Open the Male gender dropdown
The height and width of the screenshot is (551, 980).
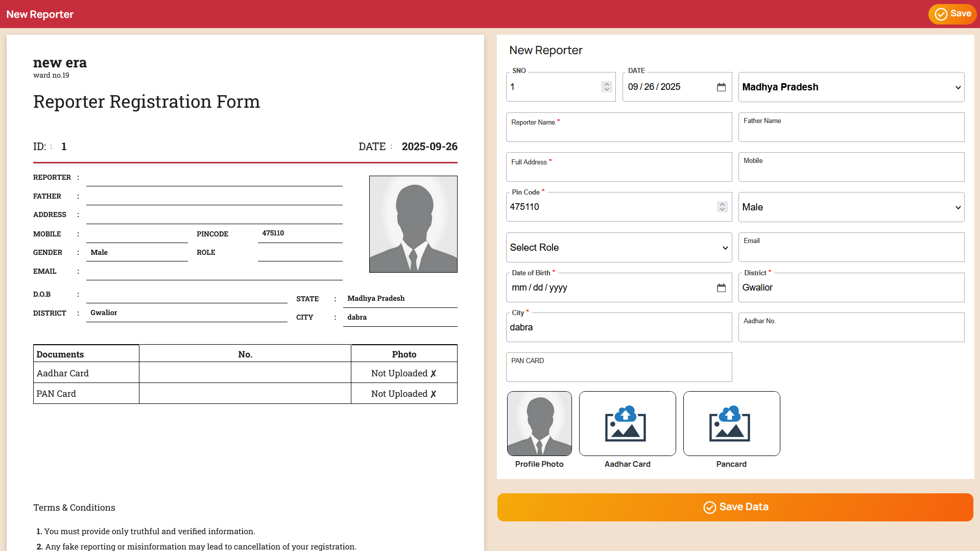click(x=851, y=207)
